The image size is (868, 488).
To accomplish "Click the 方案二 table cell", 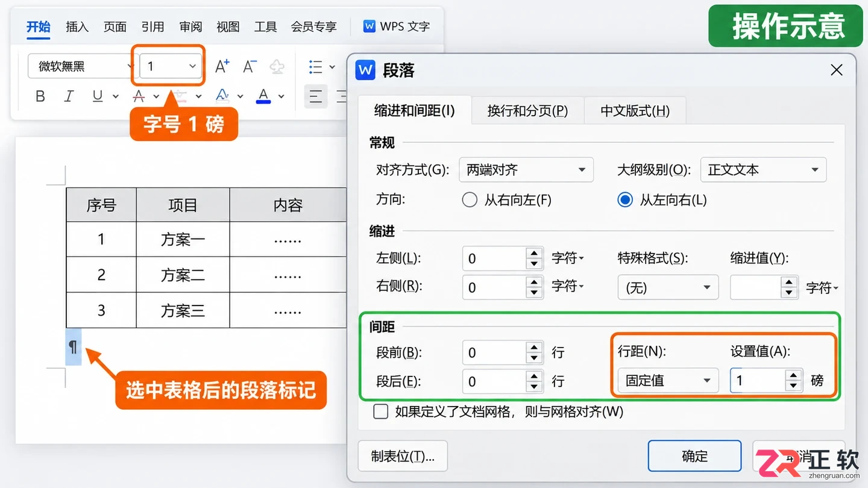I will point(183,275).
